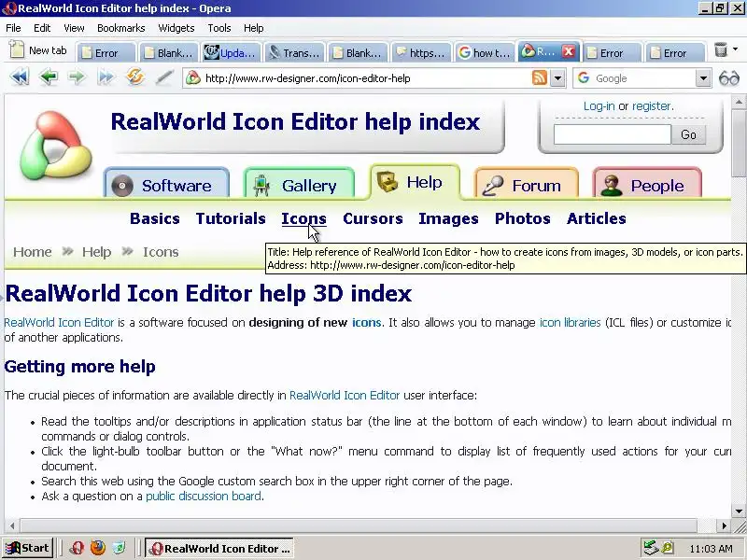Click the wand (pencil) icon in the address toolbar
747x560 pixels.
[164, 77]
